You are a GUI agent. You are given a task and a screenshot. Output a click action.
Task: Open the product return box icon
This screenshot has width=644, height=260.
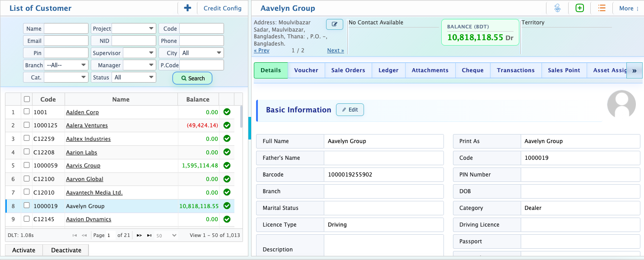click(x=558, y=8)
